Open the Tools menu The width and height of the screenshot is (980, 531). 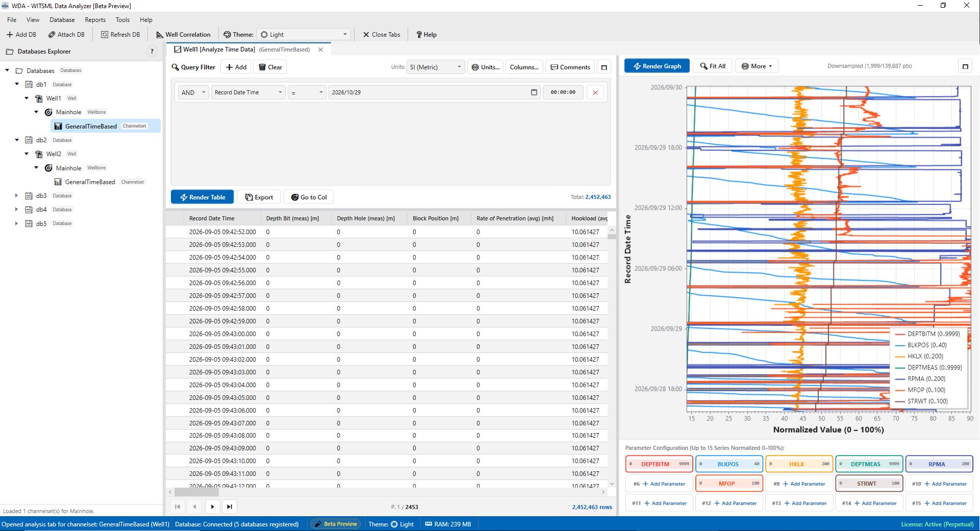coord(122,20)
